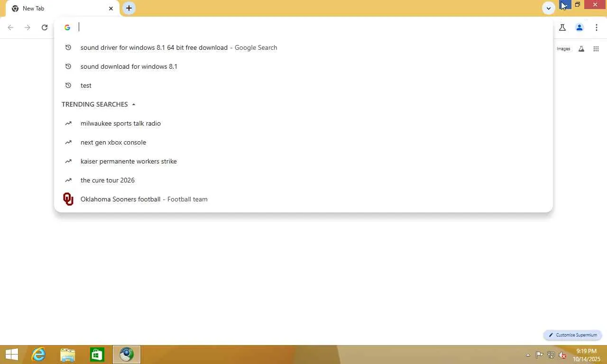Pick 'next gen xbox console' trending search
Viewport: 607px width, 364px height.
(x=303, y=142)
